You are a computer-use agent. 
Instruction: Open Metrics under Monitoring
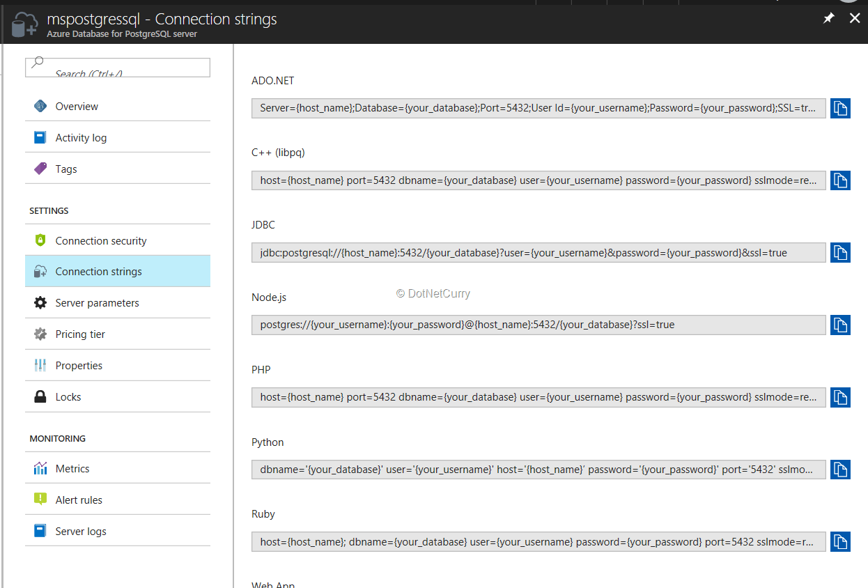click(x=117, y=468)
